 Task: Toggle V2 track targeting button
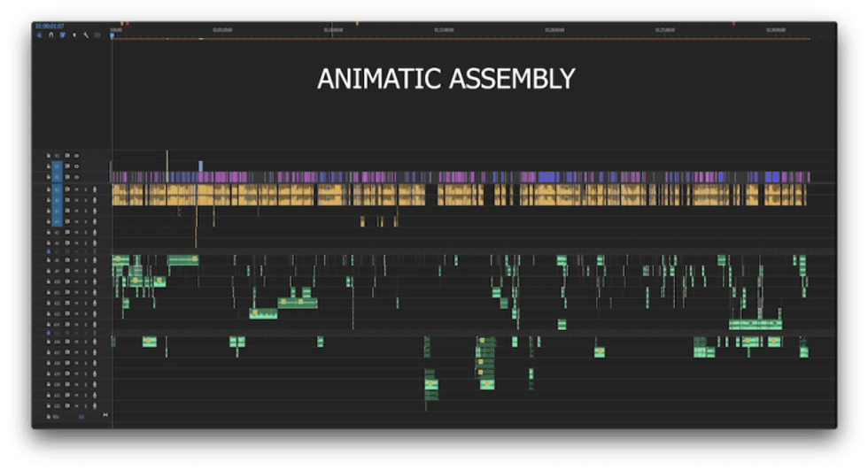pyautogui.click(x=57, y=166)
